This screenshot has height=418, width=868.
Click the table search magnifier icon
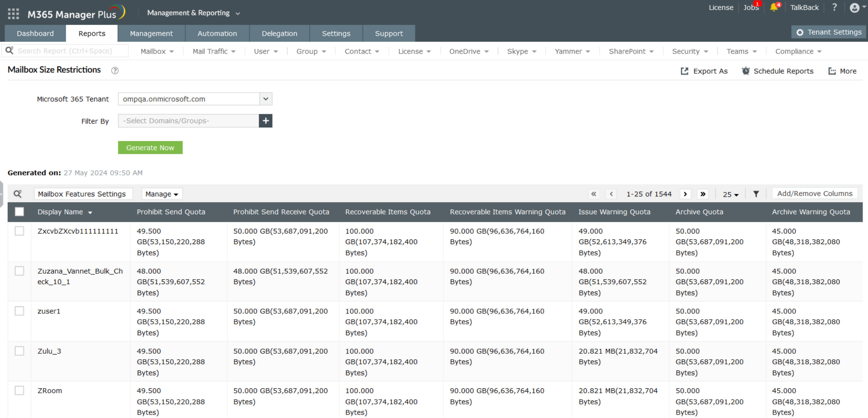click(18, 194)
